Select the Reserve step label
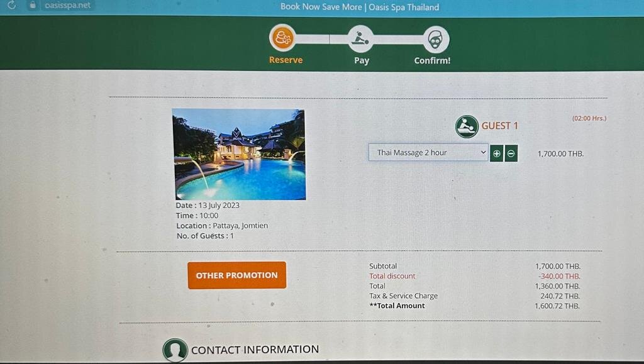Viewport: 644px width, 364px height. pyautogui.click(x=286, y=60)
